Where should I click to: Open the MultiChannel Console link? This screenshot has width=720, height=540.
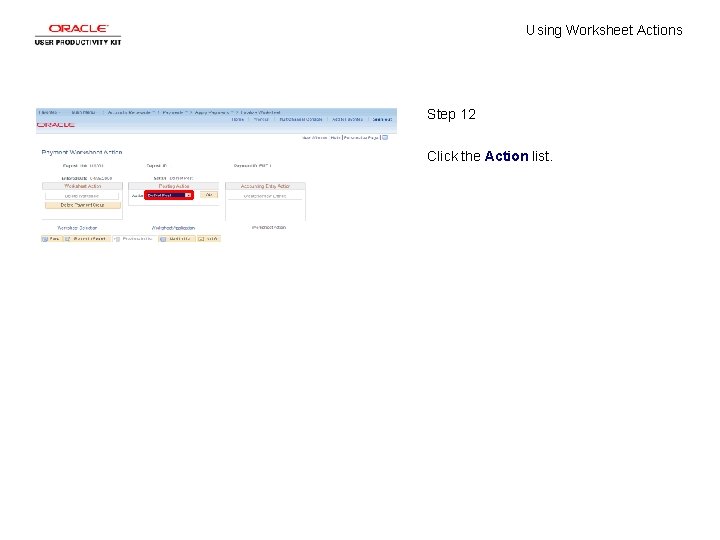(301, 119)
